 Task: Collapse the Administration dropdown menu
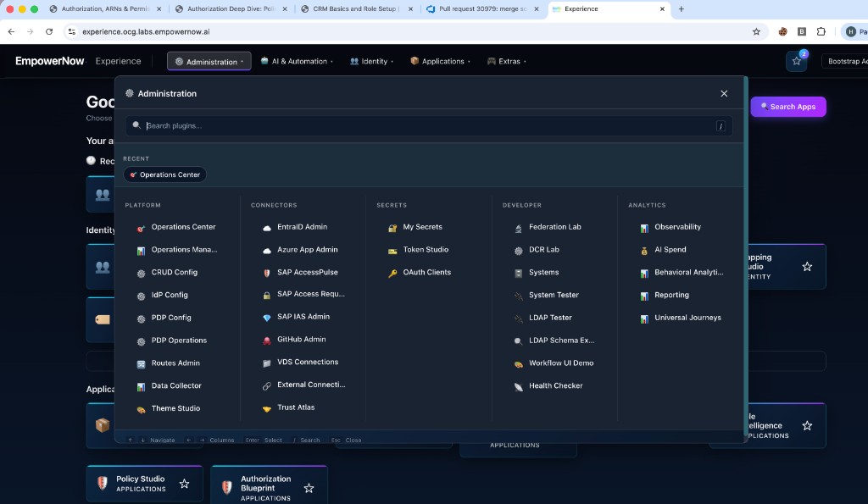coord(209,61)
